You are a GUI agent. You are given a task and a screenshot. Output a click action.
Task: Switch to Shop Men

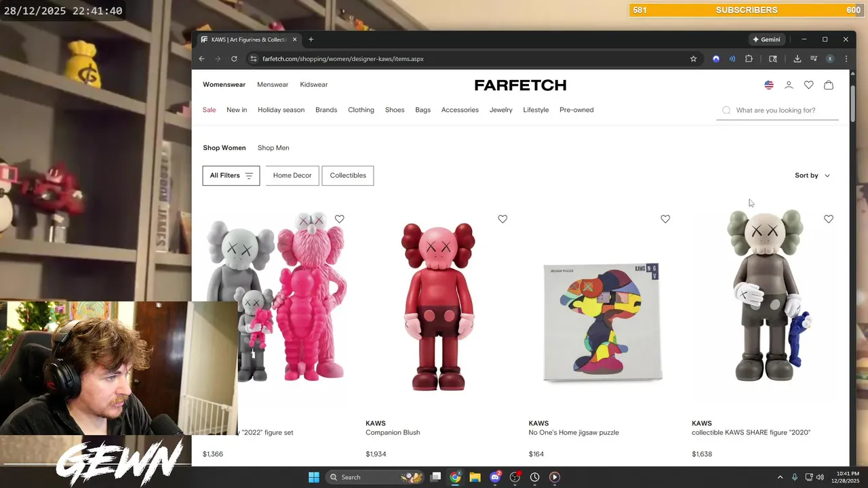click(273, 148)
